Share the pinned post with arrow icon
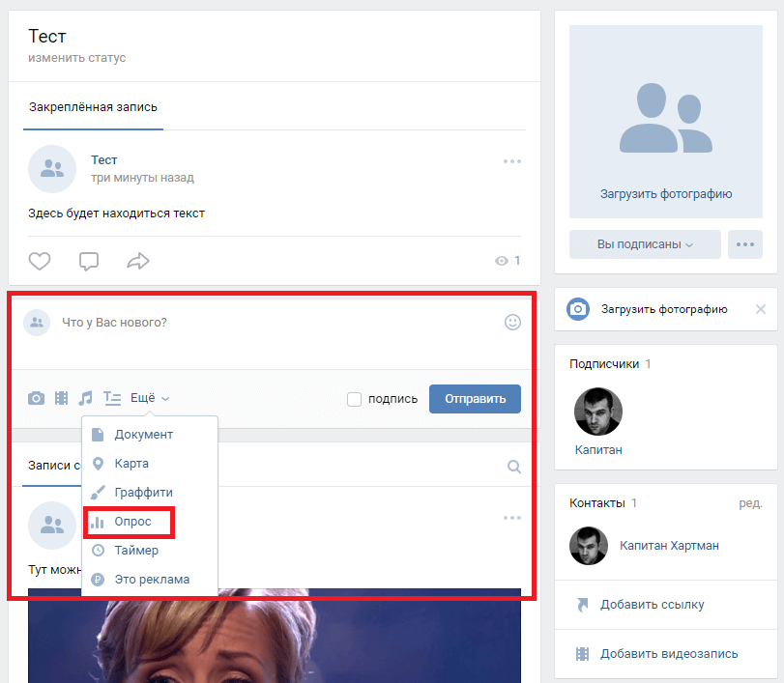This screenshot has height=683, width=784. point(138,261)
